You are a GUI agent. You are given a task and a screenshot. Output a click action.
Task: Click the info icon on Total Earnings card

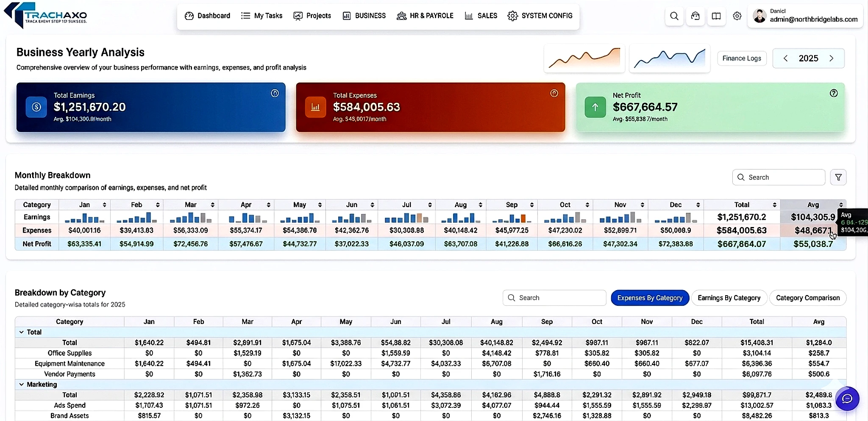pyautogui.click(x=275, y=93)
